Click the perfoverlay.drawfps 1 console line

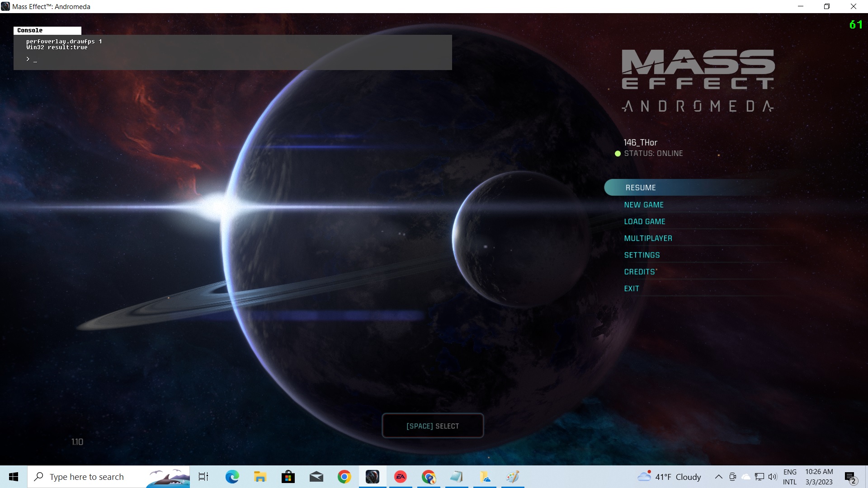tap(64, 41)
